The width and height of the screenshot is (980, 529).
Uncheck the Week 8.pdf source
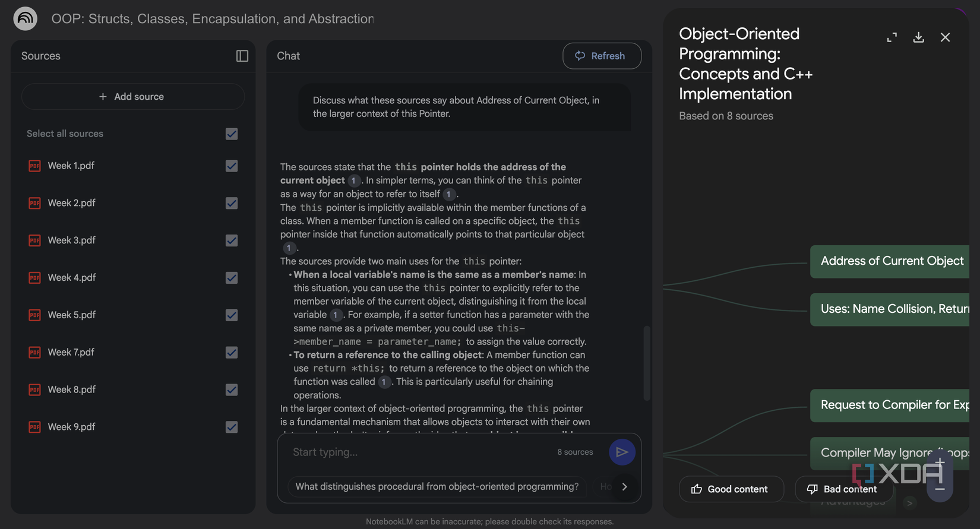[x=232, y=390]
